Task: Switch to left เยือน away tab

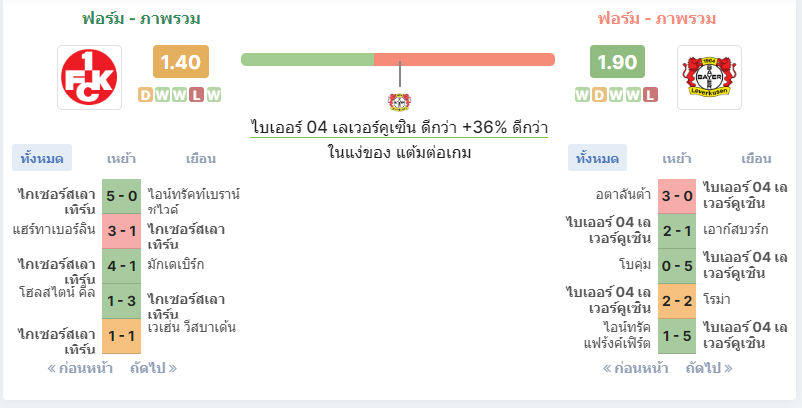Action: 200,158
